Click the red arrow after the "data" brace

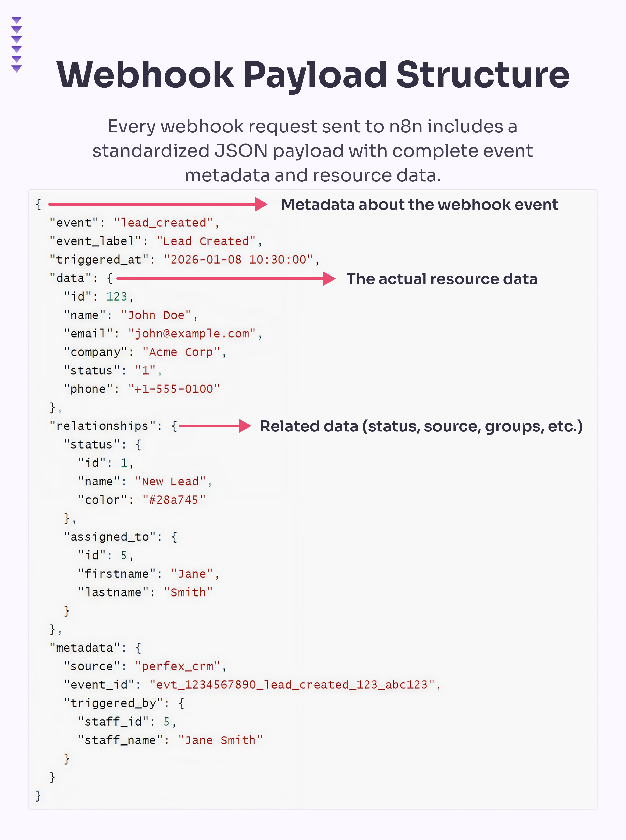[226, 279]
